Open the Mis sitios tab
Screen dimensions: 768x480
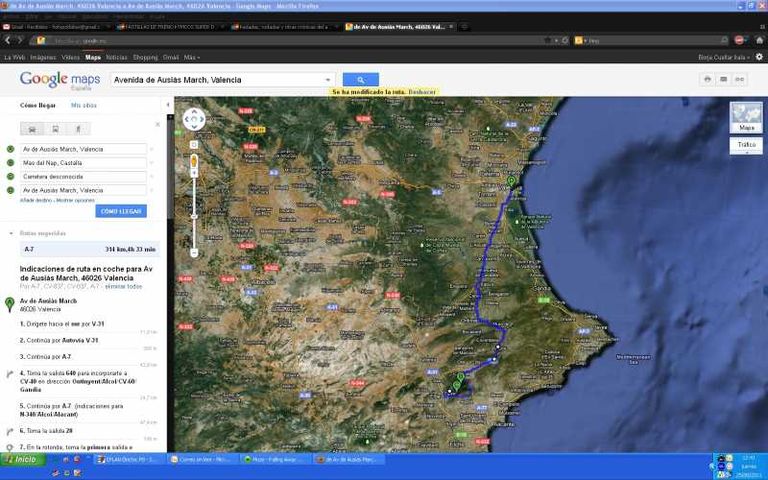[x=83, y=105]
